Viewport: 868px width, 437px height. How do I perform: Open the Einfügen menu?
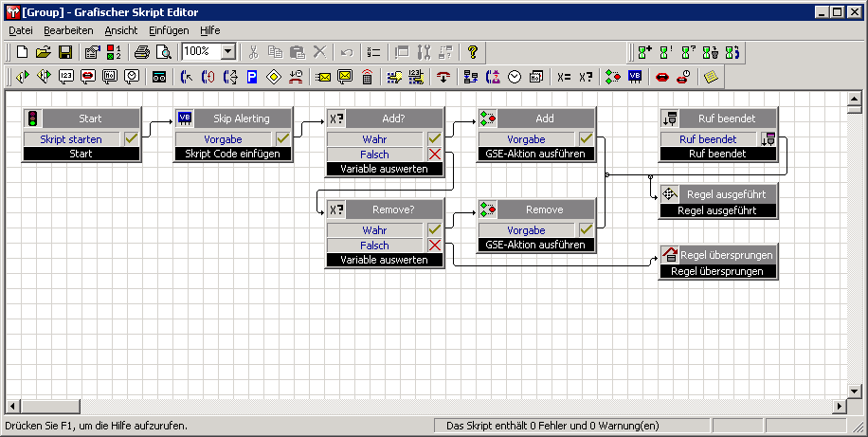pyautogui.click(x=169, y=30)
